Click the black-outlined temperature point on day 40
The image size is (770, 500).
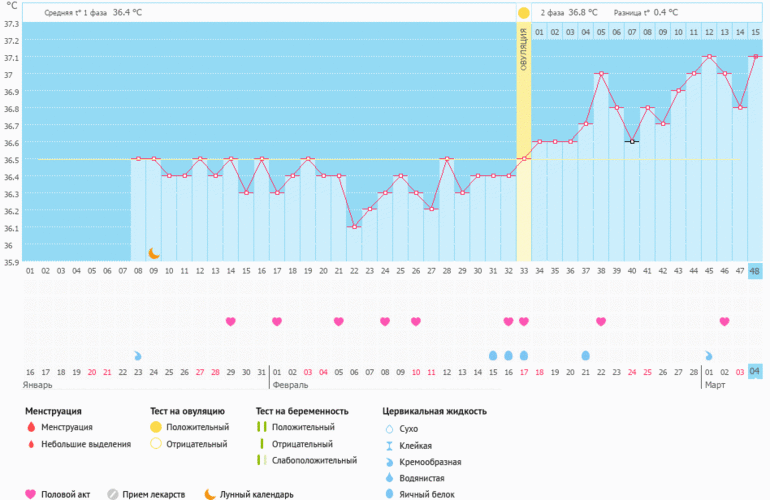pyautogui.click(x=632, y=142)
